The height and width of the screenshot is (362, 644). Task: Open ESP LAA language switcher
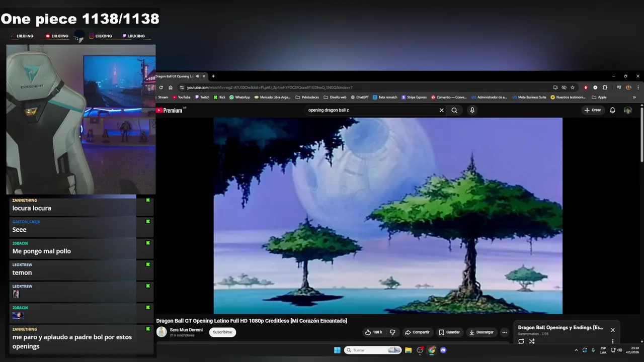coord(603,350)
